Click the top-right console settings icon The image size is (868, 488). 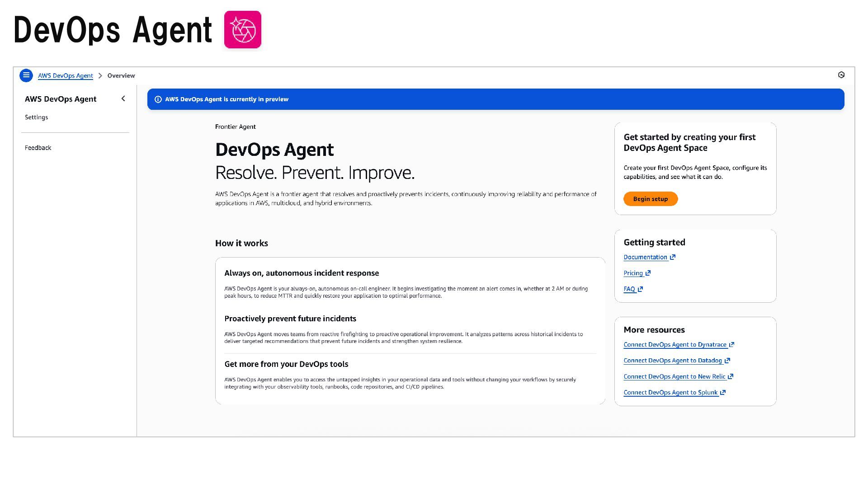(x=841, y=75)
